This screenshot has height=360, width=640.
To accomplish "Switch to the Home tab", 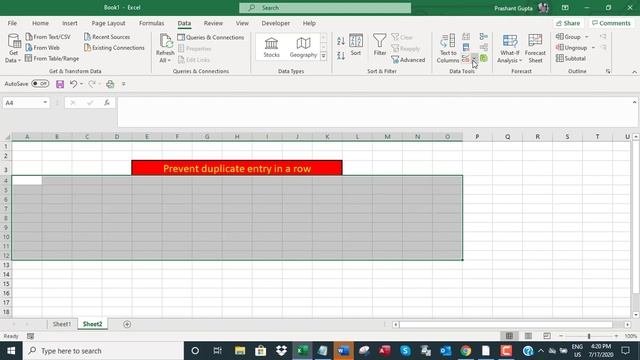I will pyautogui.click(x=40, y=23).
